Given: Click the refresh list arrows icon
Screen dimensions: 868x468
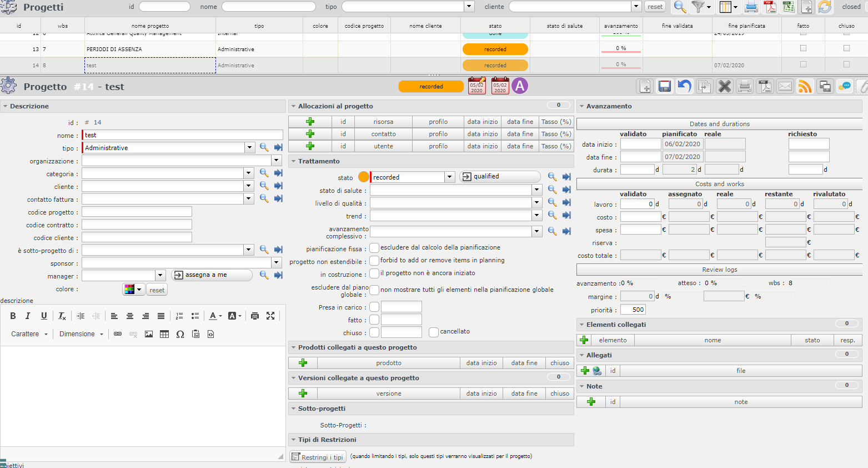Looking at the screenshot, I should 825,7.
